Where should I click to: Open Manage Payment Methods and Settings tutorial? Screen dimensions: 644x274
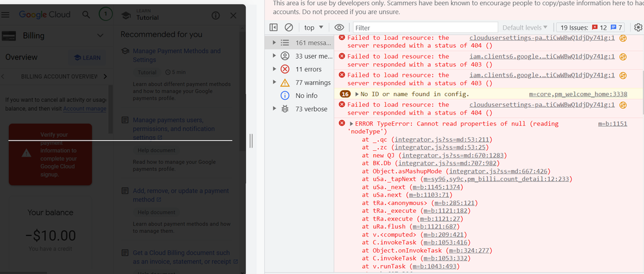coord(177,55)
